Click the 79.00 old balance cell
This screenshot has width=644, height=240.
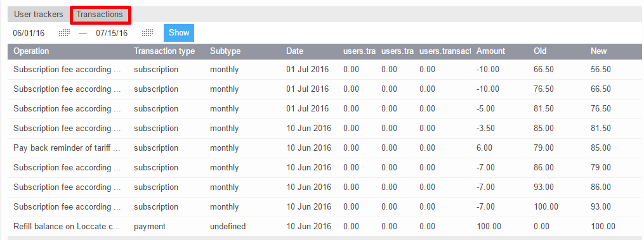[x=544, y=148]
